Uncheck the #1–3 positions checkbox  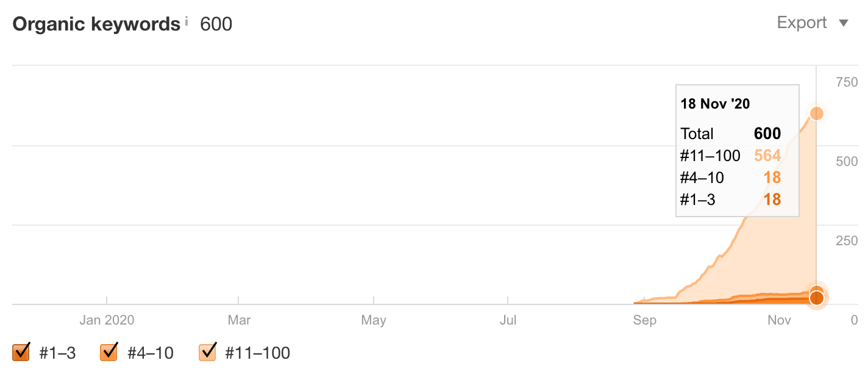point(21,352)
